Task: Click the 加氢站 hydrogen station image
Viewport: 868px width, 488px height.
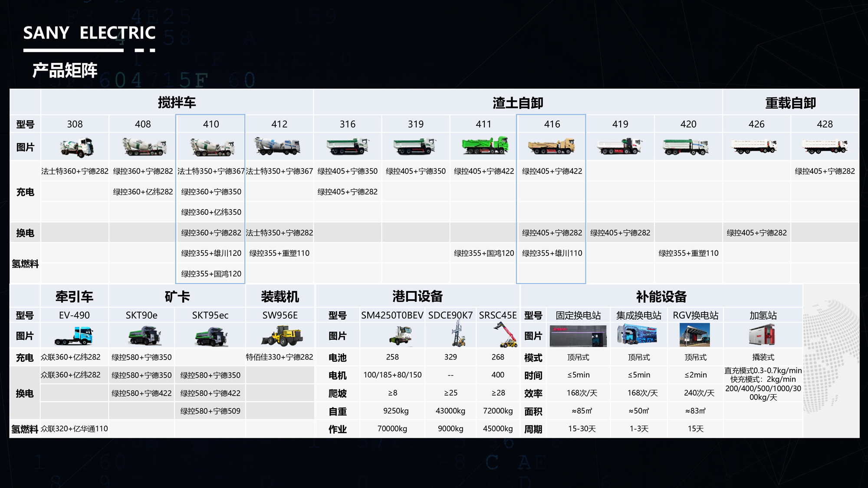Action: pos(762,335)
